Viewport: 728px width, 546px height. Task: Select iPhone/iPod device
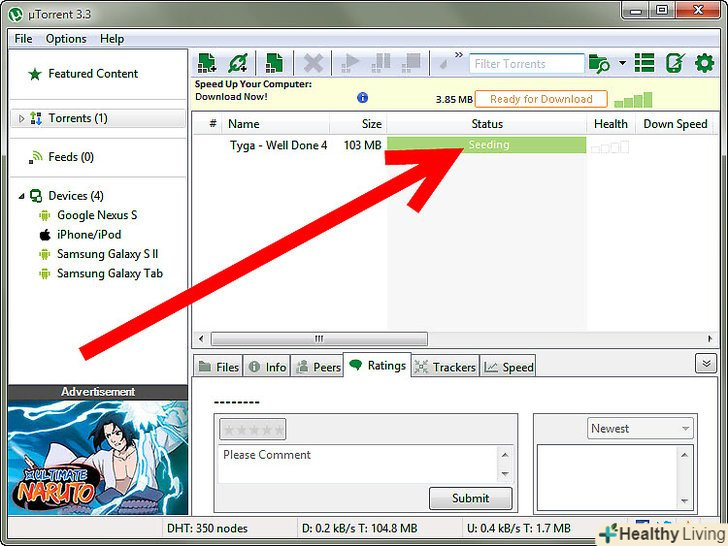coord(89,235)
